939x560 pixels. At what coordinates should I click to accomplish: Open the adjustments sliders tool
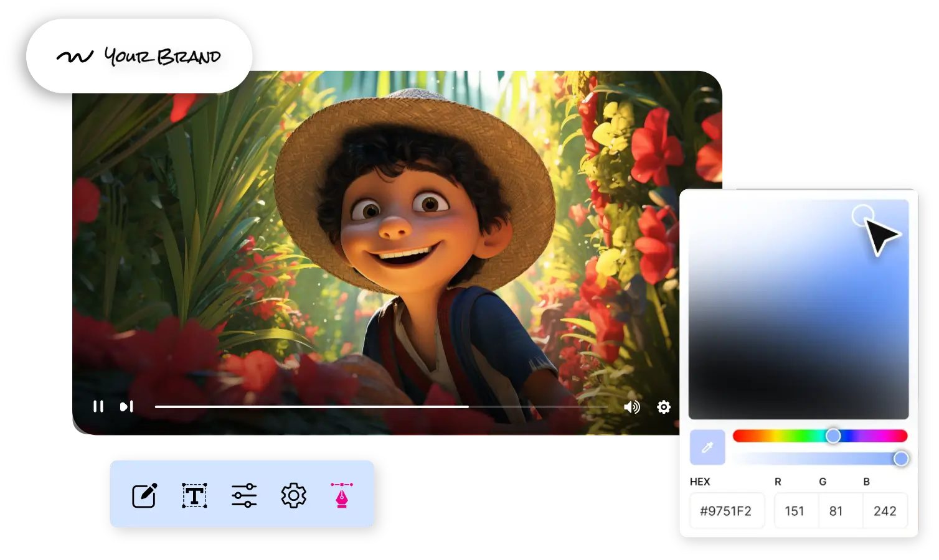point(243,495)
